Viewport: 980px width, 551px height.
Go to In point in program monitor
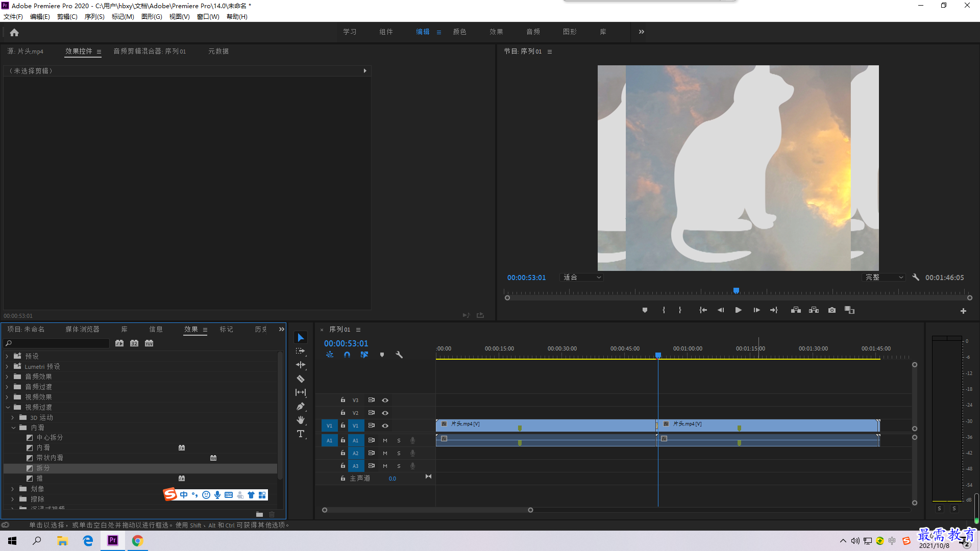coord(703,310)
